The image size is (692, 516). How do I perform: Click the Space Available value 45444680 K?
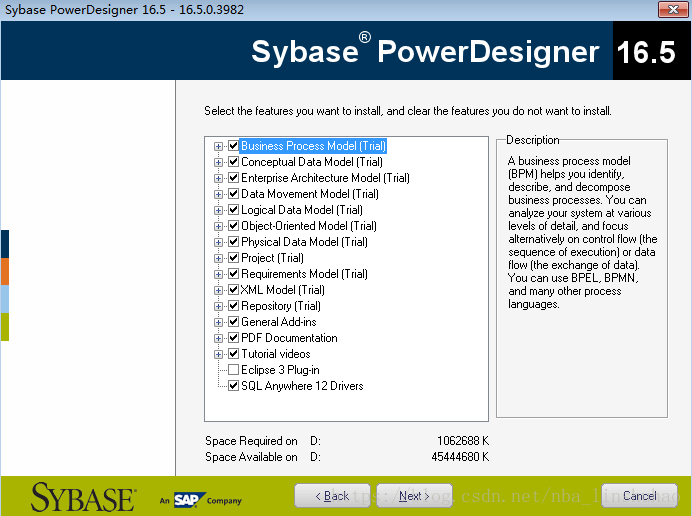(460, 457)
